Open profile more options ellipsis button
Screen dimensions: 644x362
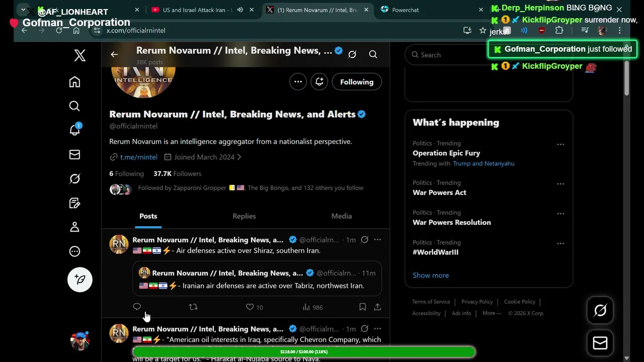(x=298, y=82)
